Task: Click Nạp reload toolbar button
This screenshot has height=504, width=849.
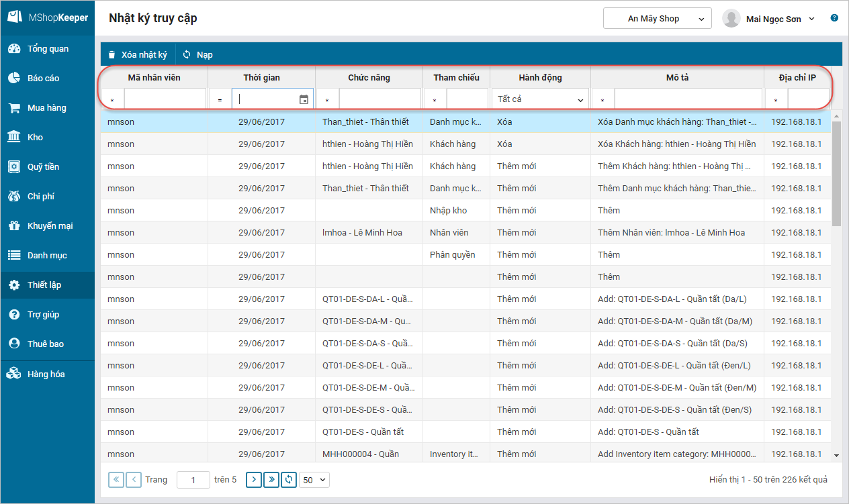Action: [198, 54]
